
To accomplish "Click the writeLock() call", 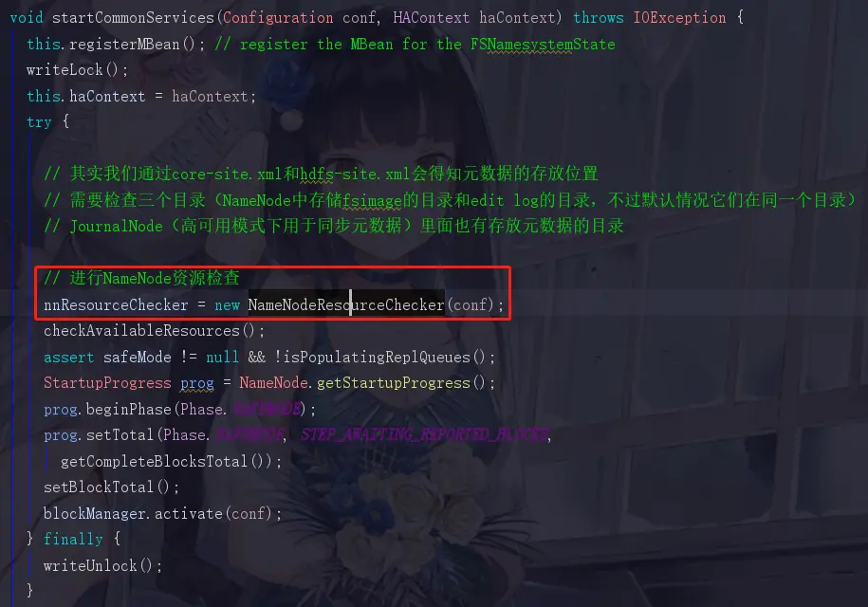I will point(73,70).
